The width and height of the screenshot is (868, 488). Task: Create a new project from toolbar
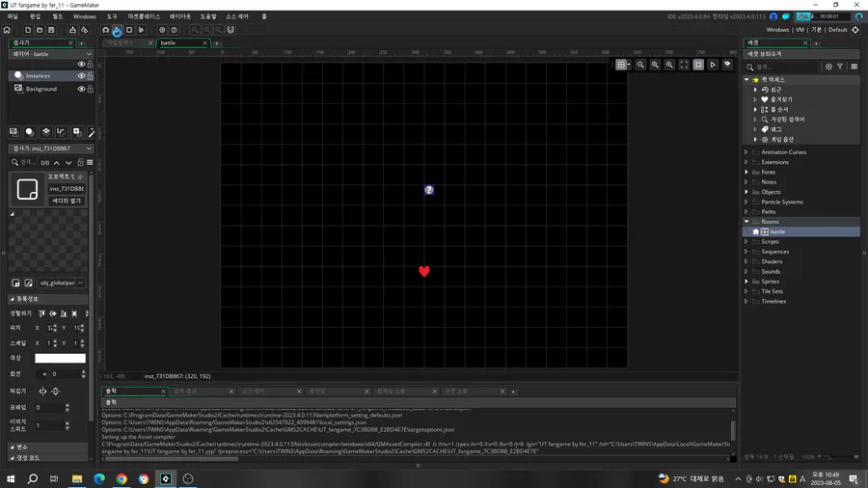[28, 30]
